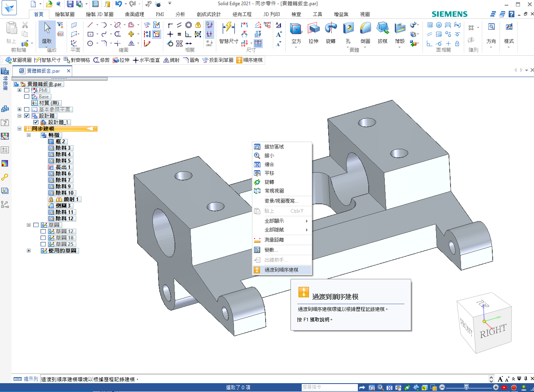Click the Undo arrow icon
This screenshot has height=392, width=534.
coord(118,4)
